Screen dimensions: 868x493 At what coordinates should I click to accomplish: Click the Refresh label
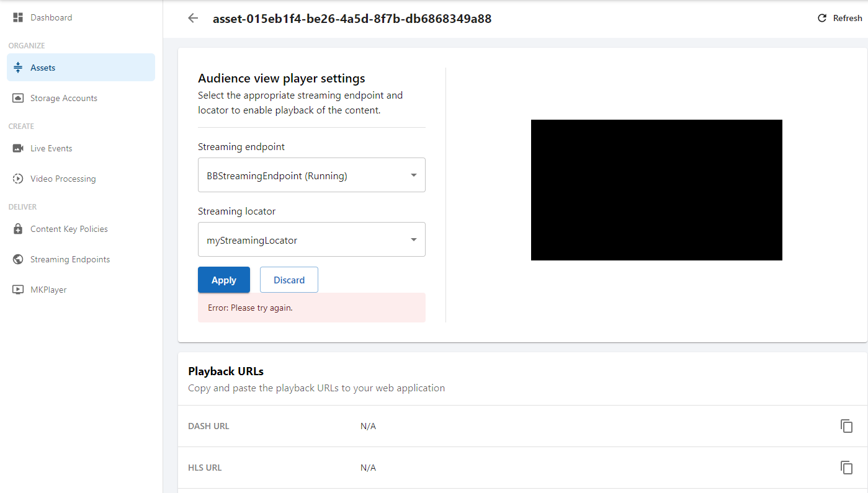(x=848, y=18)
